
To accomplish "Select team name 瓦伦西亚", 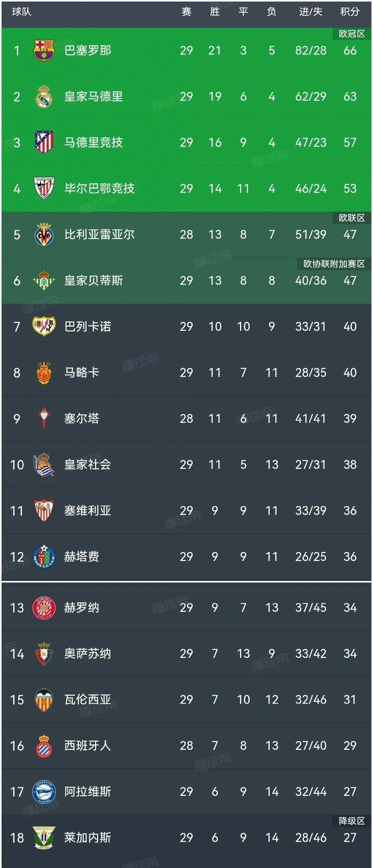I will coord(88,700).
